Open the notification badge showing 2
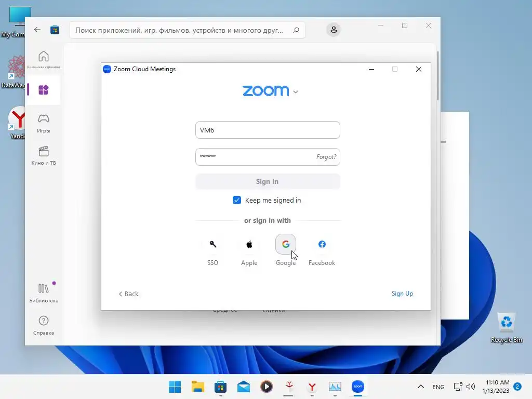This screenshot has width=532, height=399. [x=517, y=387]
